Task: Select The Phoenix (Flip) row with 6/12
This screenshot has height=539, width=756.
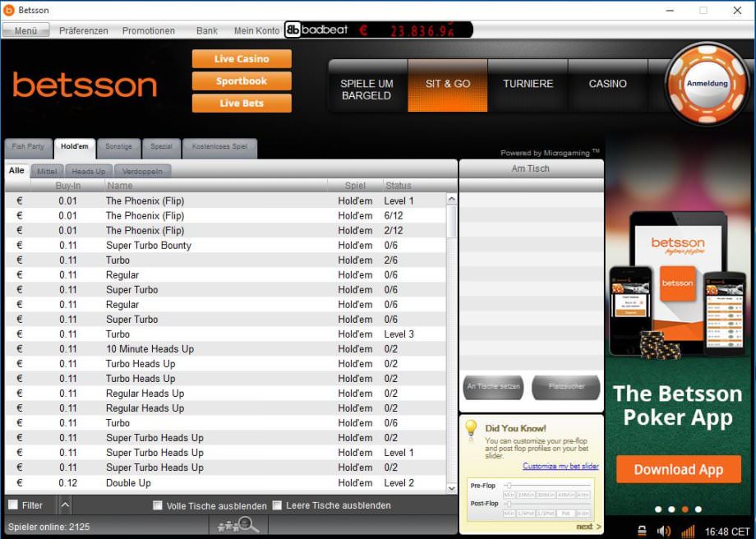Action: point(226,215)
